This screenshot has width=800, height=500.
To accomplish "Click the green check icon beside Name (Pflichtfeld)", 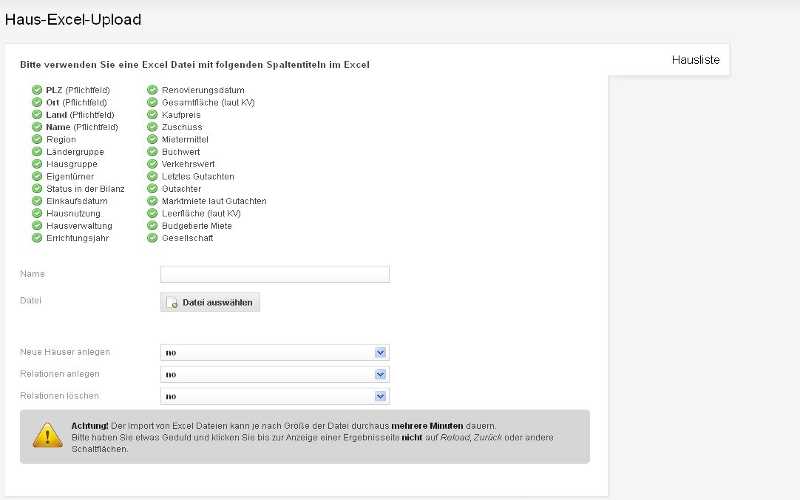I will point(37,127).
